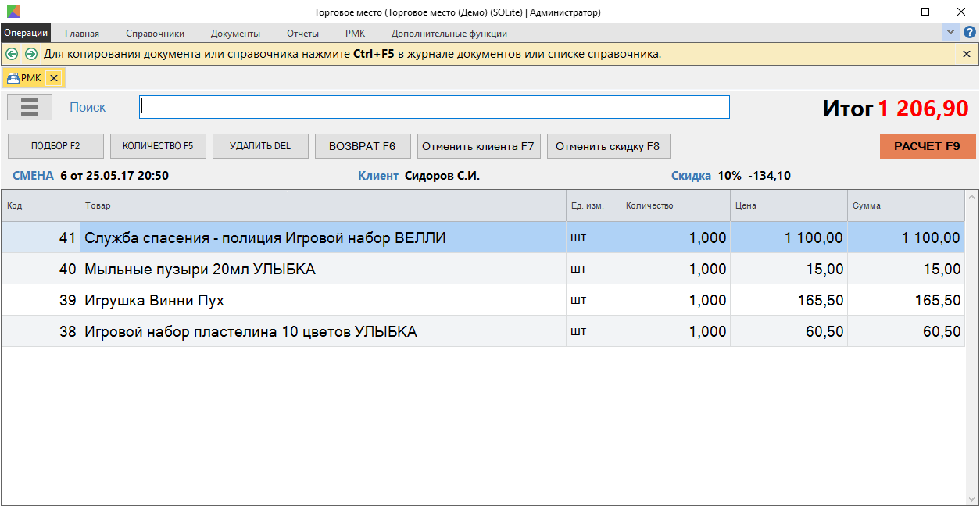
Task: Click the ВОЗВРАТ F6 button
Action: [x=362, y=146]
